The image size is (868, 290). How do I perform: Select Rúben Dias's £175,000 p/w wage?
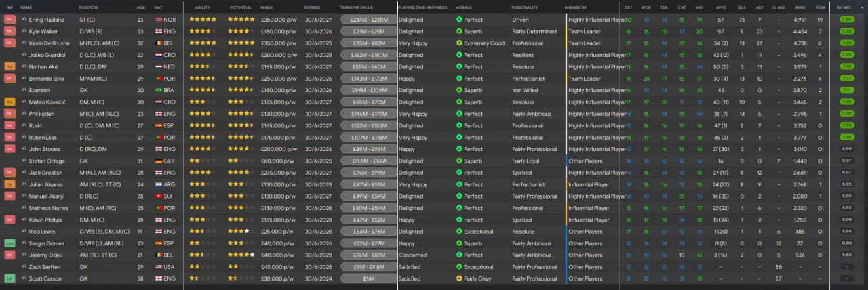pos(279,138)
